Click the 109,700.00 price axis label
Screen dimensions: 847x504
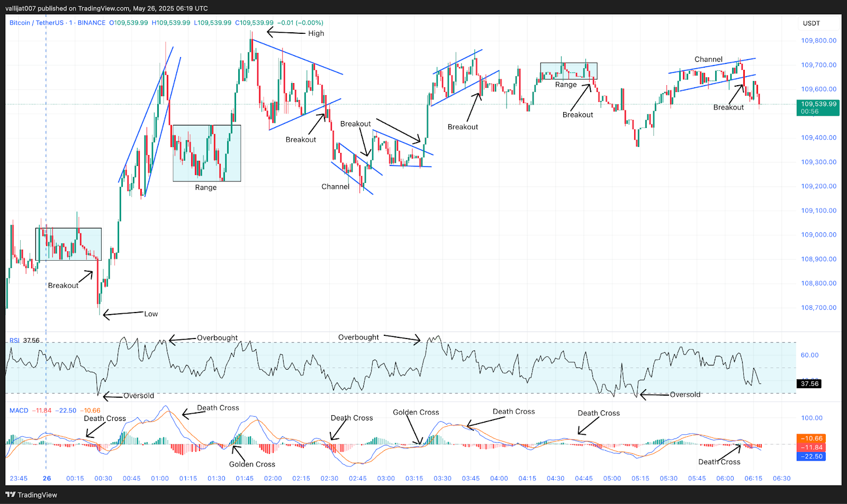pyautogui.click(x=818, y=65)
